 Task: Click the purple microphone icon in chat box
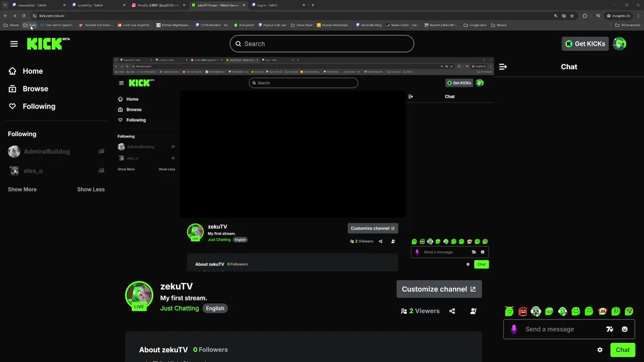pos(514,329)
